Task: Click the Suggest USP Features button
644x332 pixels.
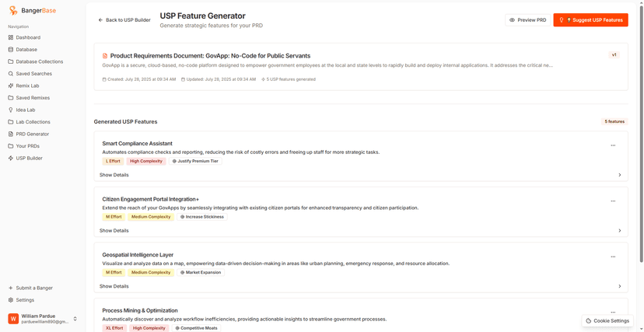Action: [x=590, y=19]
